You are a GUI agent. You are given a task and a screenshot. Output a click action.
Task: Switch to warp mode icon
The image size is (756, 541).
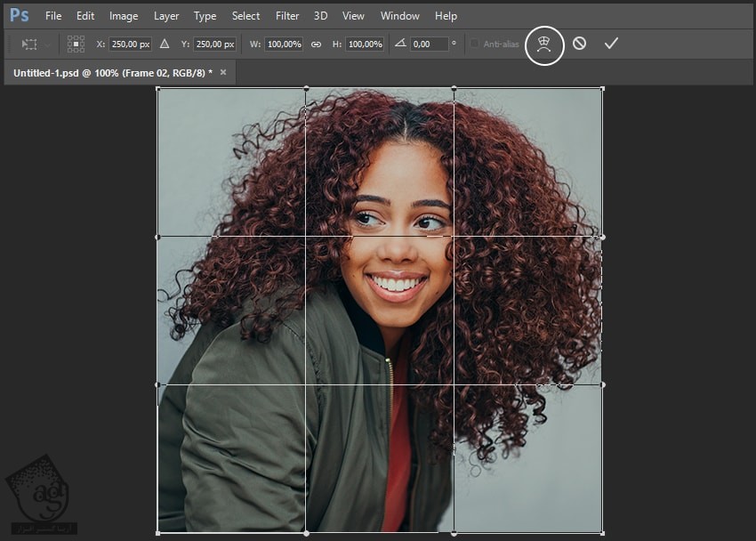544,44
